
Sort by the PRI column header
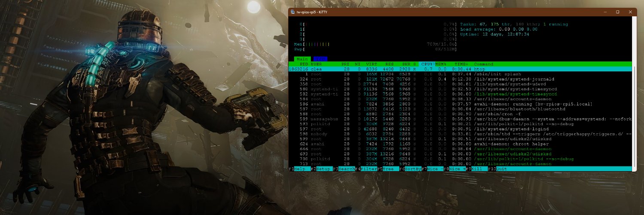345,64
